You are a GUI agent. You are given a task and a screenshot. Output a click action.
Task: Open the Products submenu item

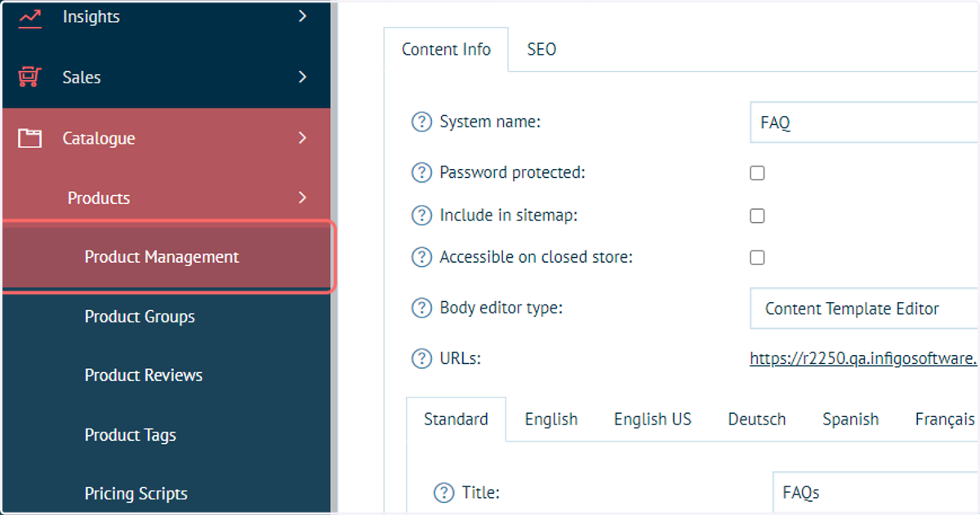(x=167, y=198)
